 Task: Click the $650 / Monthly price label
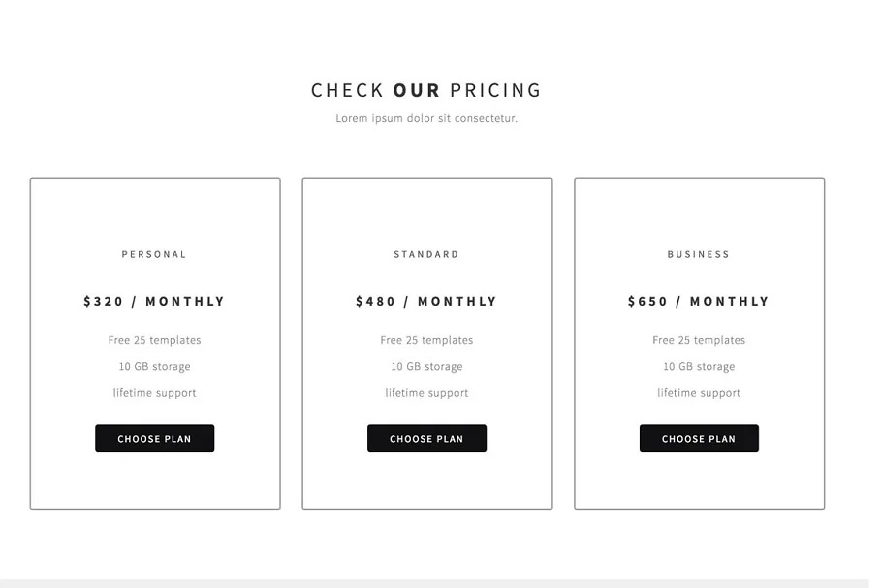point(699,301)
